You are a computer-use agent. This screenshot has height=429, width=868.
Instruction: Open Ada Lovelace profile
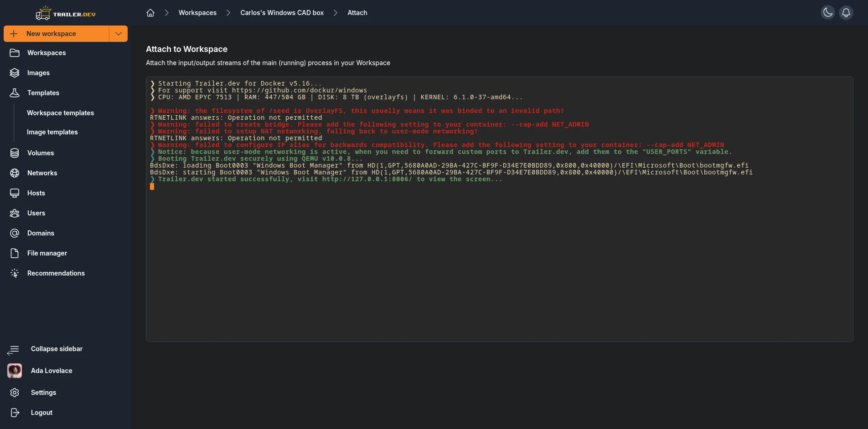point(52,371)
